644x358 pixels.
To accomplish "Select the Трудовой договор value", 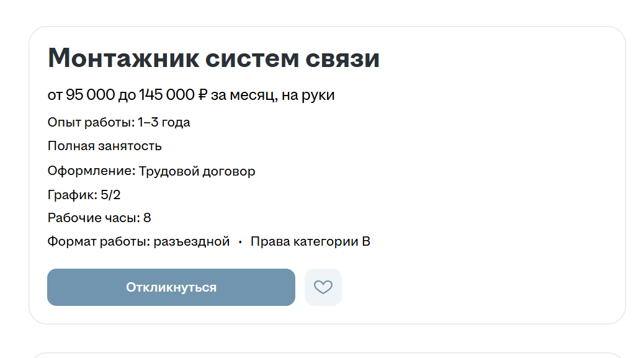I will click(197, 171).
